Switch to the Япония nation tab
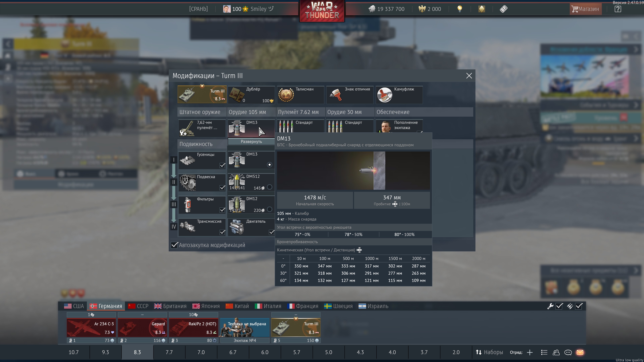Image resolution: width=644 pixels, height=362 pixels. pyautogui.click(x=206, y=306)
